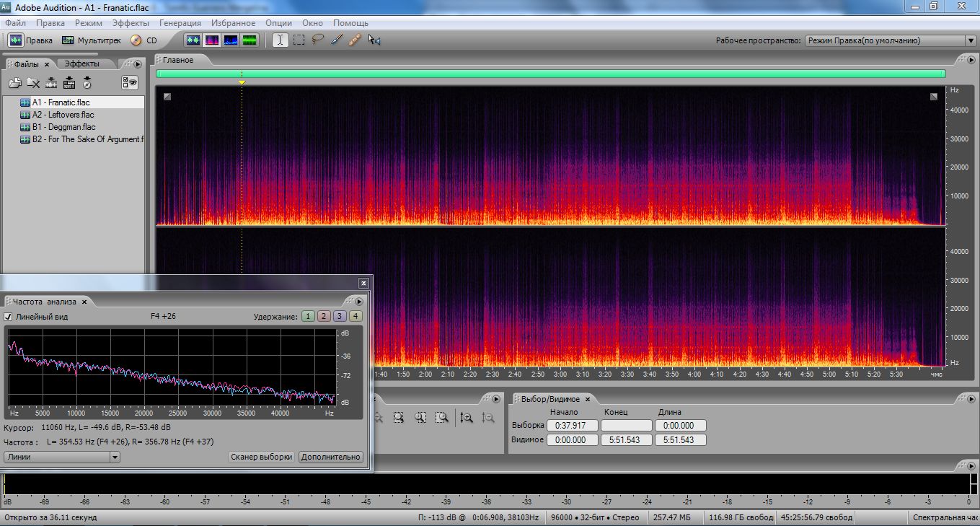Click the Дополнительно button
Viewport: 980px width, 526px height.
point(330,457)
